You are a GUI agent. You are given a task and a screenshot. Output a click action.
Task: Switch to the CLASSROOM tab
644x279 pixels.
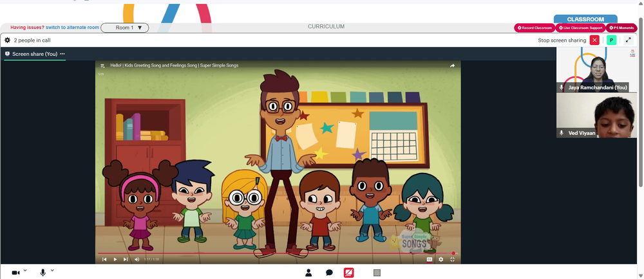tap(585, 19)
